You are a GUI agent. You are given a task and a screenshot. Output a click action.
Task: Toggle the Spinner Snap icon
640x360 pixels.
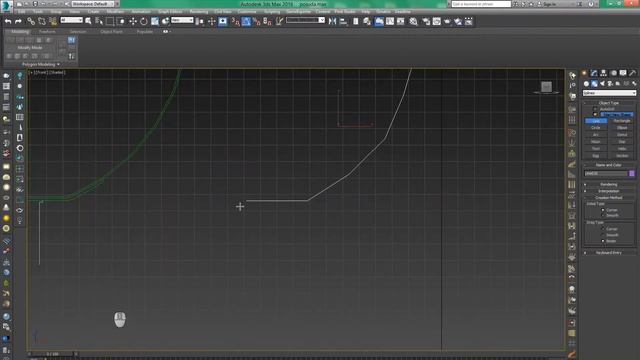pos(267,21)
